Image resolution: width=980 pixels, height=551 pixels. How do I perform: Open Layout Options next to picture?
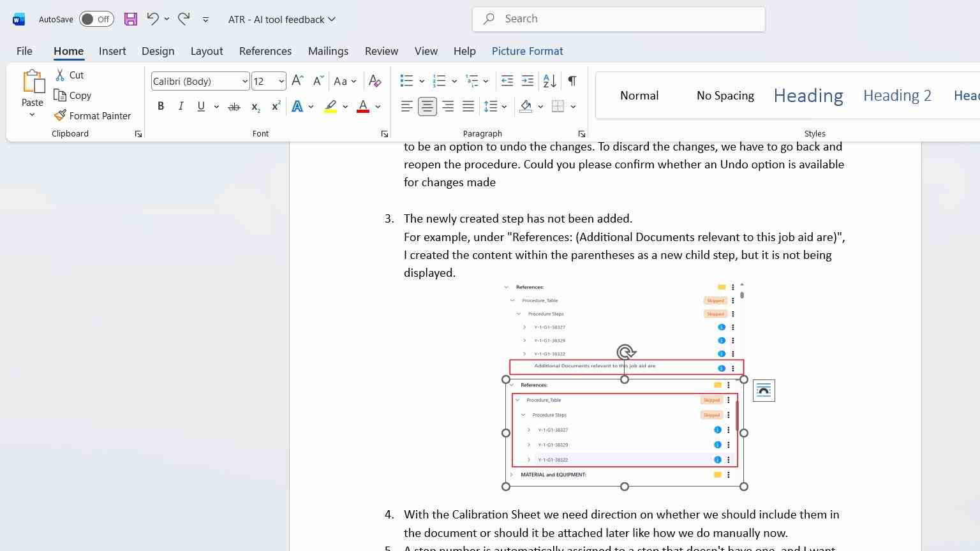click(764, 390)
